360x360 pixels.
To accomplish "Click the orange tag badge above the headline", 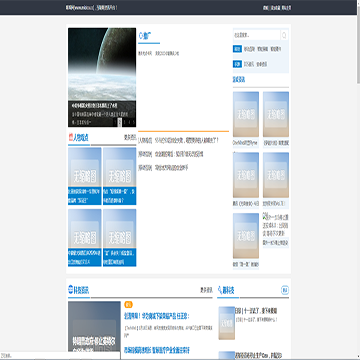I will click(x=128, y=304).
